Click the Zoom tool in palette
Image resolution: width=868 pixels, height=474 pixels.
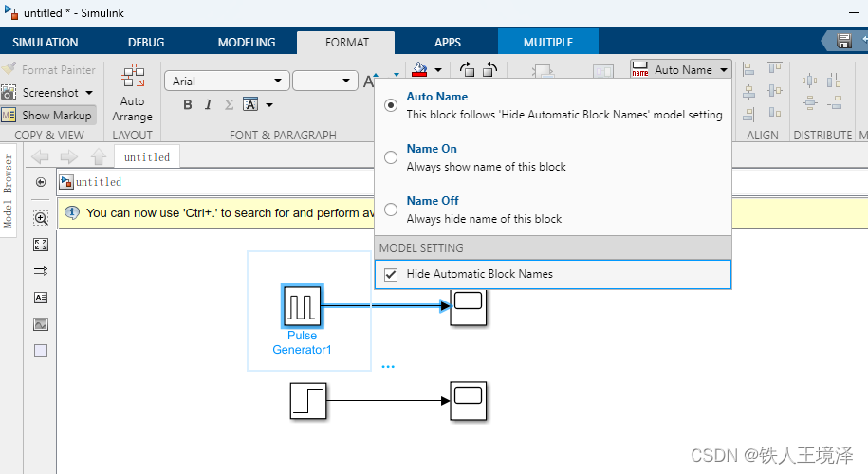point(41,218)
